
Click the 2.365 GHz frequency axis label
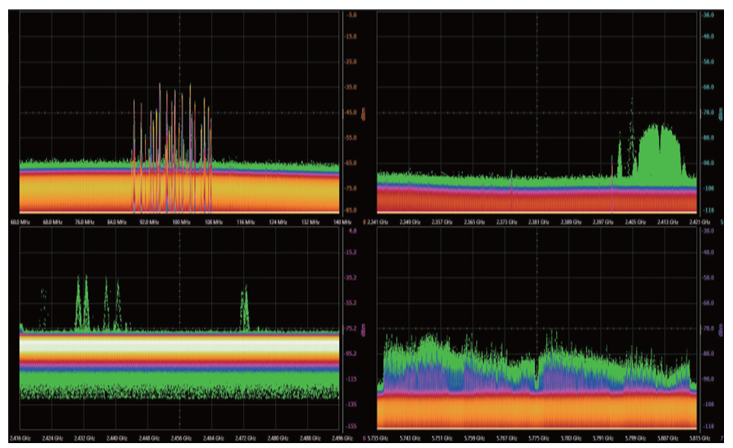click(x=474, y=222)
